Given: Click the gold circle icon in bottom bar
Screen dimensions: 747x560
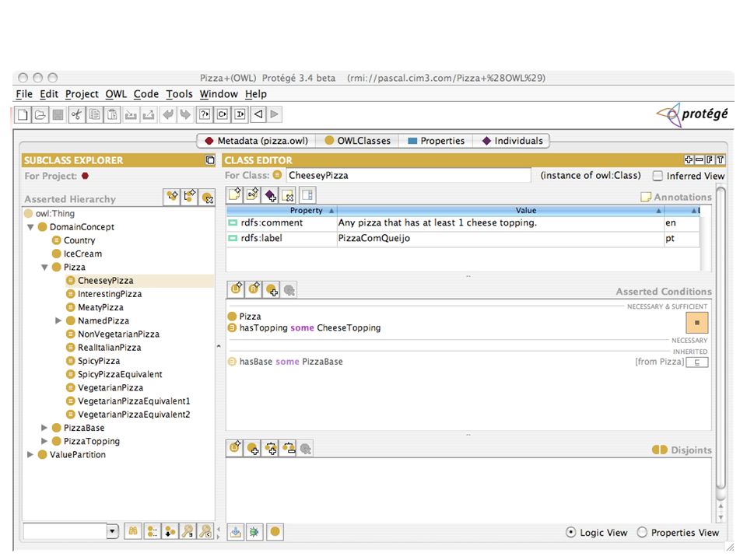Looking at the screenshot, I should (275, 532).
